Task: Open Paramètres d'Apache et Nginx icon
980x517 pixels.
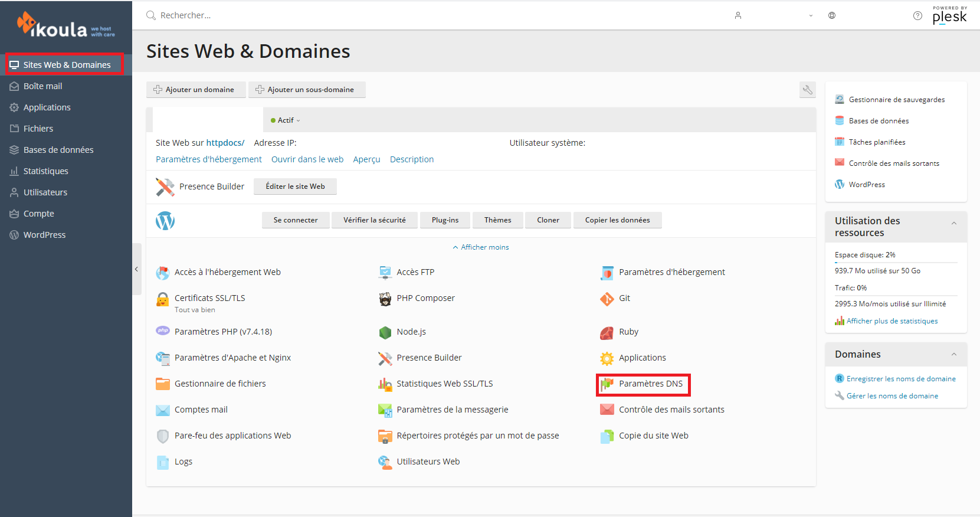Action: click(163, 358)
